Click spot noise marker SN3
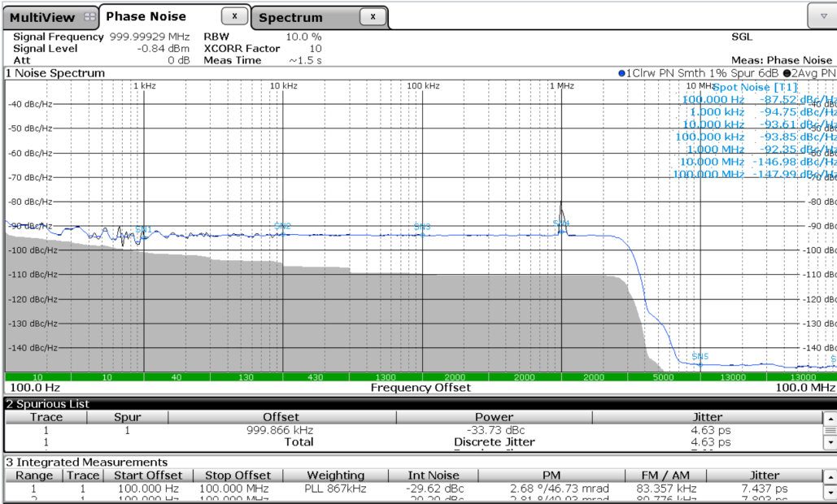The width and height of the screenshot is (837, 504). pos(422,227)
